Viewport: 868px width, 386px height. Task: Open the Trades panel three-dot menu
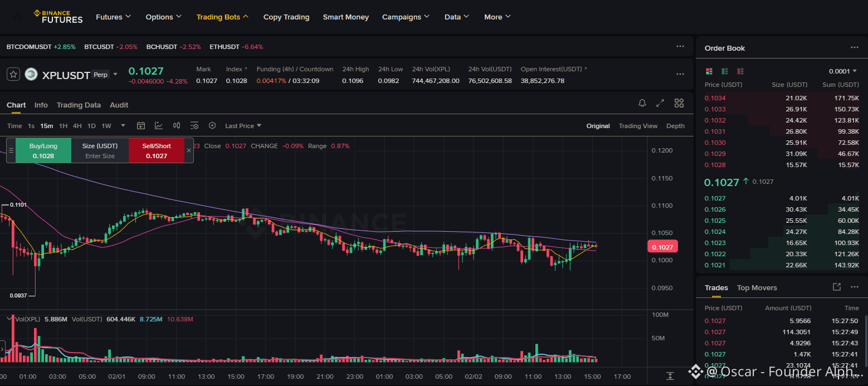[x=855, y=287]
